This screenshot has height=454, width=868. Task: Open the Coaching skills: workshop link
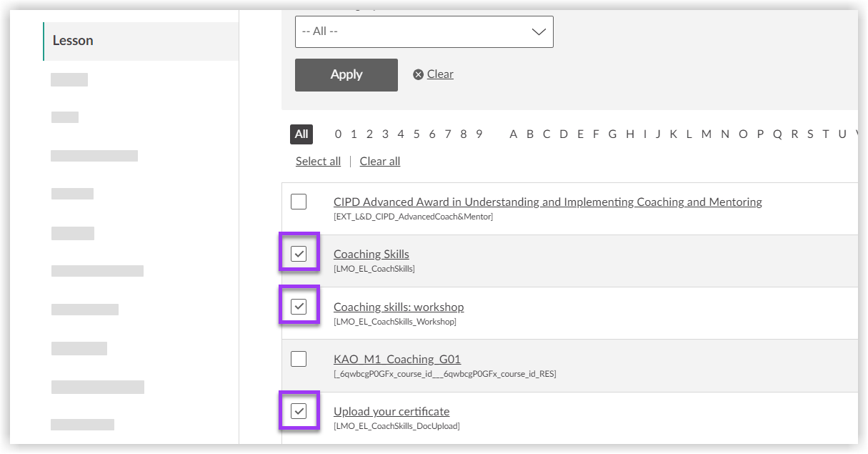tap(398, 307)
